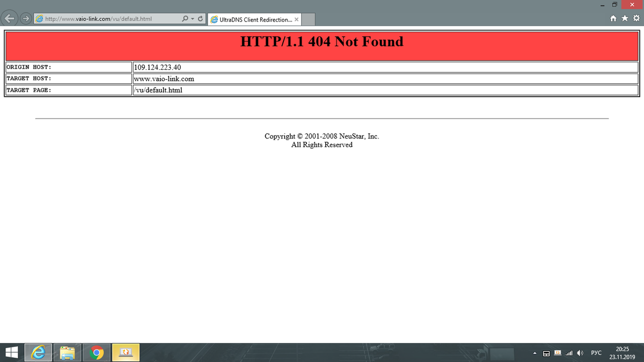Image resolution: width=644 pixels, height=362 pixels.
Task: Open the Windows Start button
Action: point(11,352)
